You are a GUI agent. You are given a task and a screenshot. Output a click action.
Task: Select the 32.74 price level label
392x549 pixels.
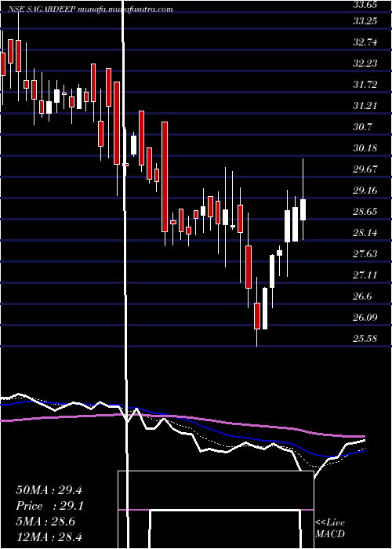(365, 42)
